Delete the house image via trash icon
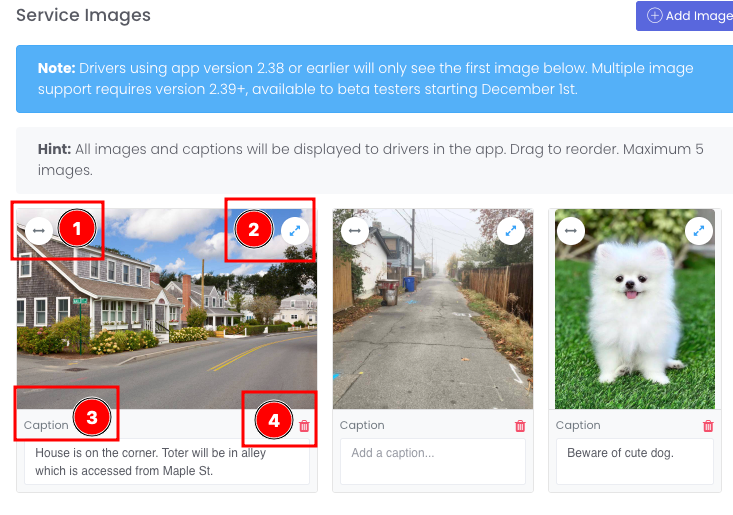Screen dimensions: 733x515 [x=304, y=426]
